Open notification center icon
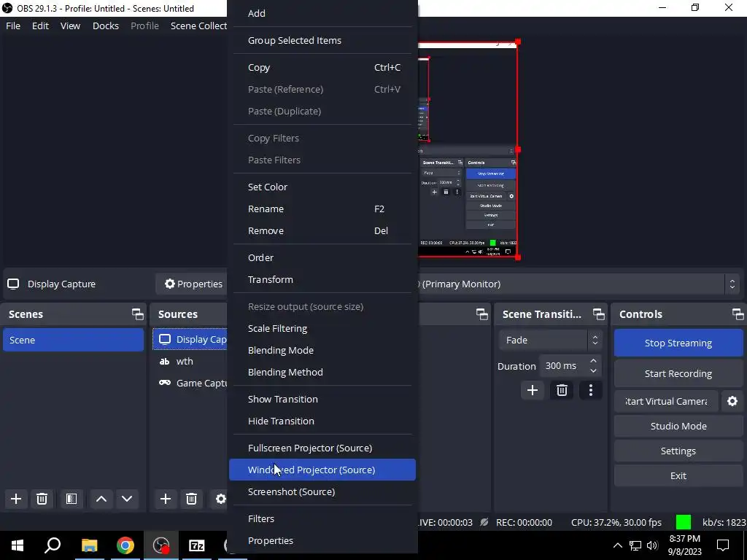Image resolution: width=747 pixels, height=560 pixels. (x=723, y=545)
